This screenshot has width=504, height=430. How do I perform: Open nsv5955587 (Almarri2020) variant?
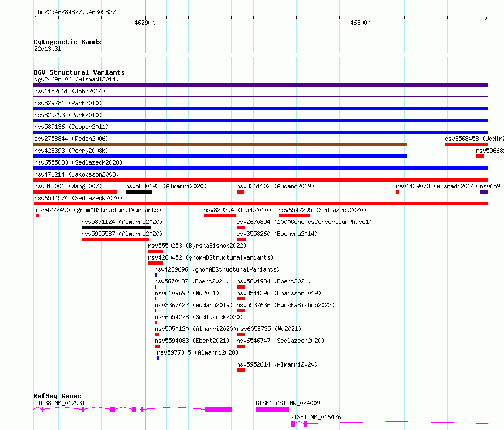click(x=122, y=234)
